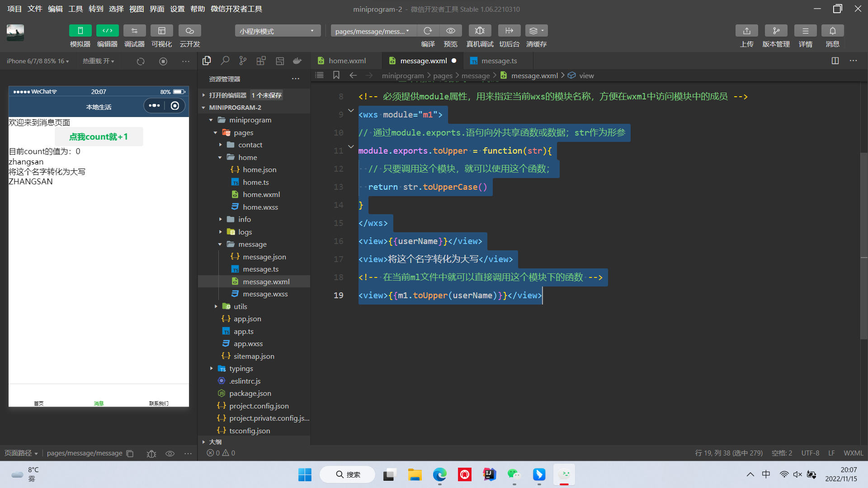Click the Upload icon
The height and width of the screenshot is (488, 868).
[746, 31]
